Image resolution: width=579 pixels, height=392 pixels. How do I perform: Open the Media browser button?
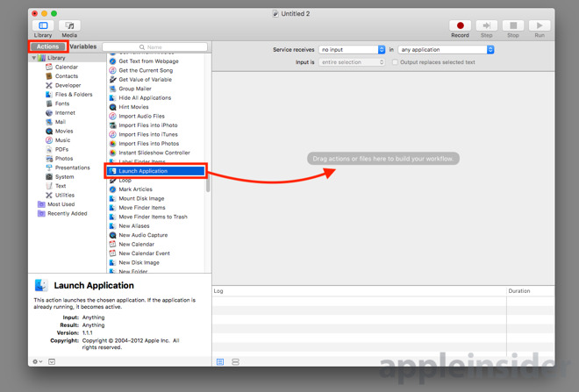point(69,25)
